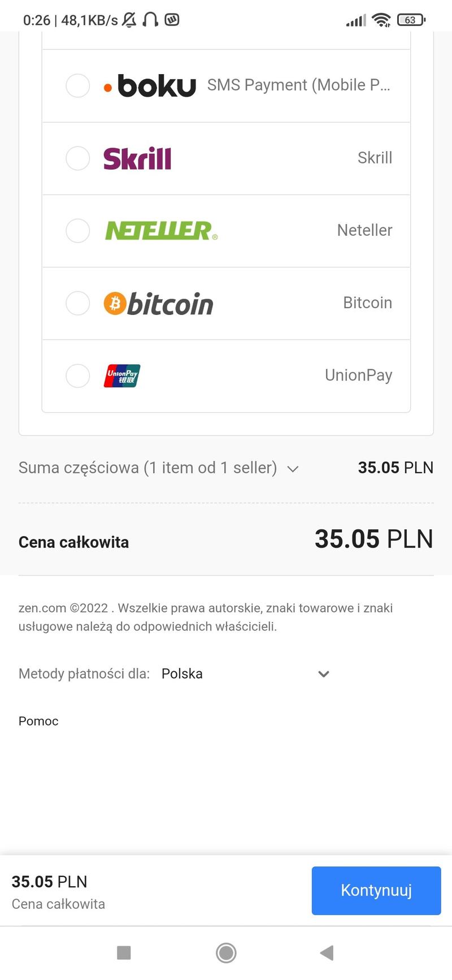Tap the UnionPay card logo
452x980 pixels.
tap(122, 375)
